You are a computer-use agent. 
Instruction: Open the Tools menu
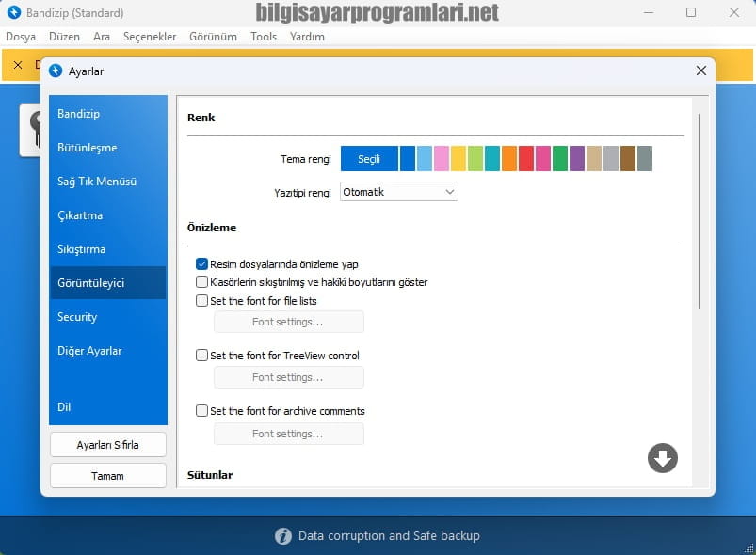click(264, 37)
